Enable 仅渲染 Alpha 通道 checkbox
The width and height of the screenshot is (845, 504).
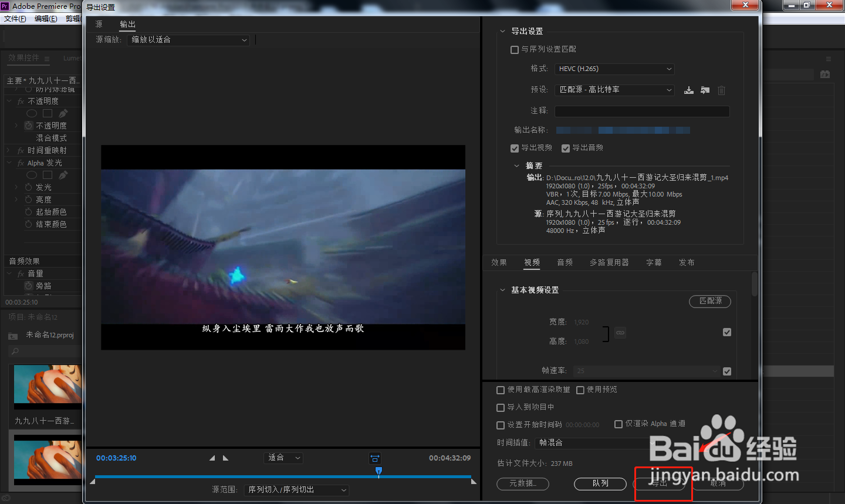(x=618, y=424)
